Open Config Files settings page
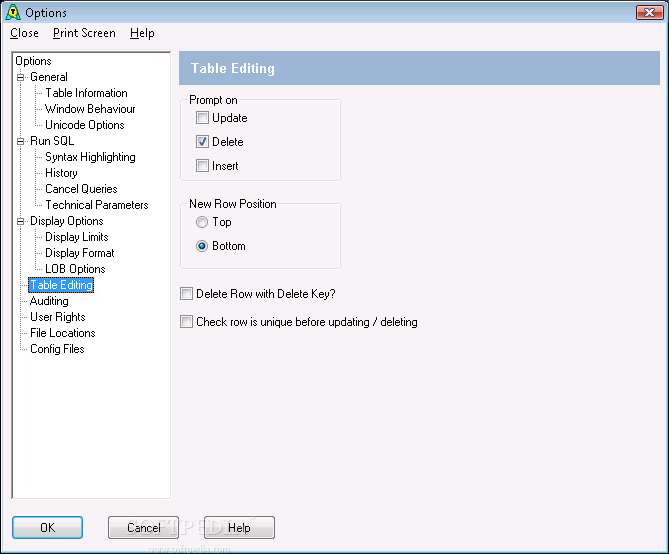 pyautogui.click(x=57, y=349)
